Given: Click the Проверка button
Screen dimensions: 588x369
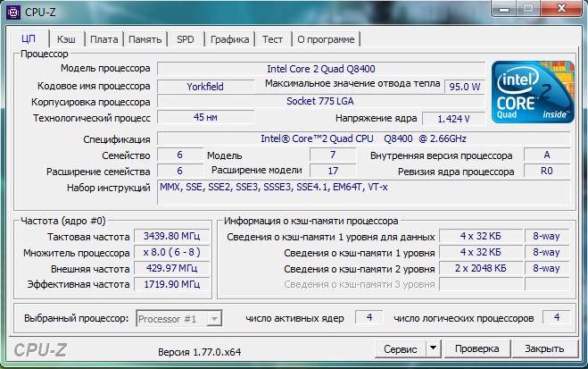Looking at the screenshot, I should pos(477,348).
